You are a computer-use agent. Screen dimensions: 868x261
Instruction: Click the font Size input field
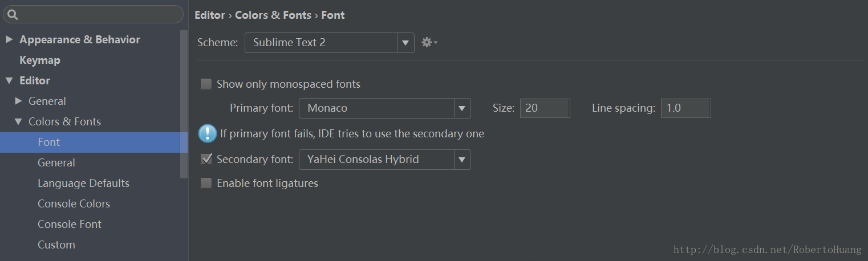(544, 108)
